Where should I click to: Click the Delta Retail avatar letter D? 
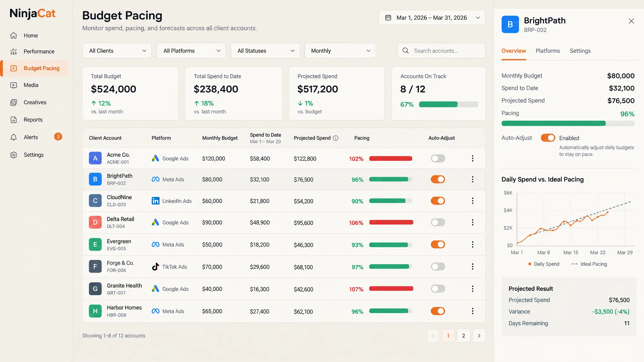(95, 222)
